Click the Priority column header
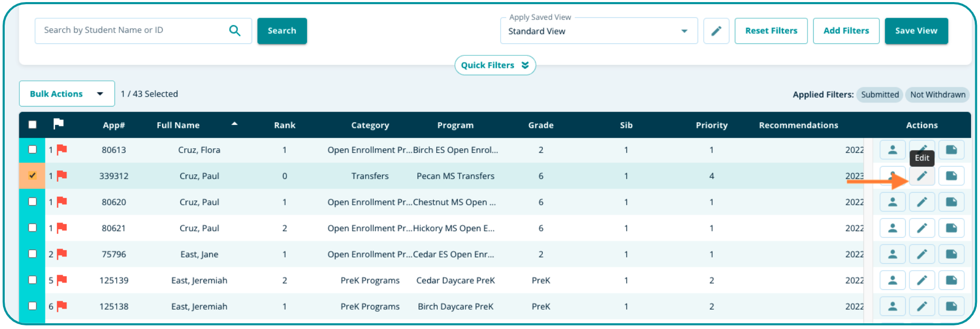Image resolution: width=980 pixels, height=329 pixels. point(711,125)
